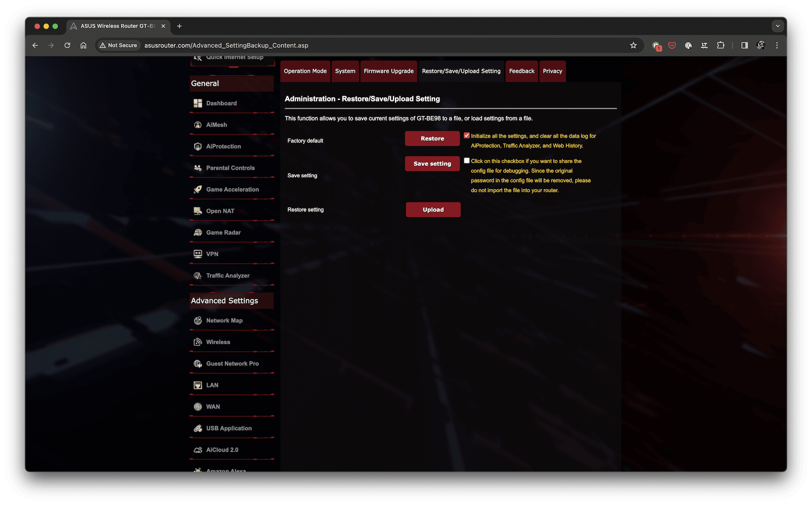Check share config for debugging checkbox

tap(466, 160)
